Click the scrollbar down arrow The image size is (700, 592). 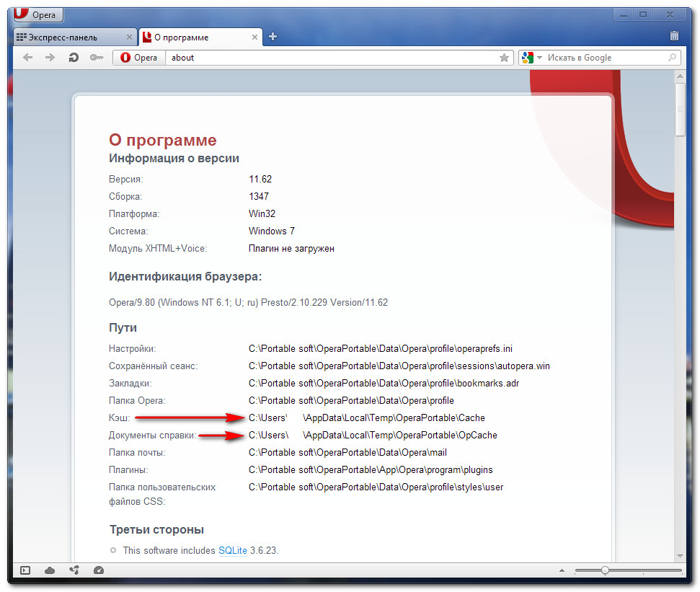(680, 556)
